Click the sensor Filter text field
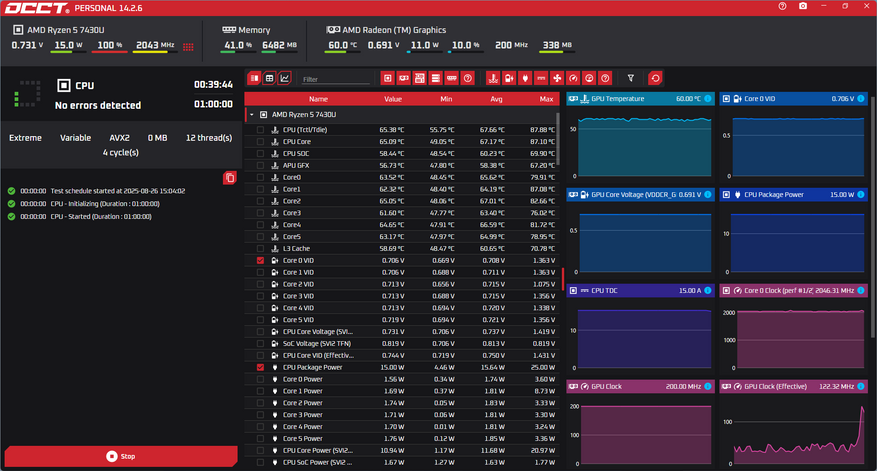 (336, 79)
